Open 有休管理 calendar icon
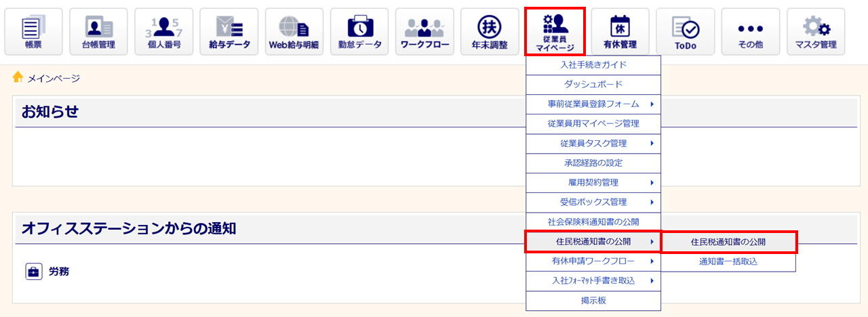868x317 pixels. coord(619,32)
